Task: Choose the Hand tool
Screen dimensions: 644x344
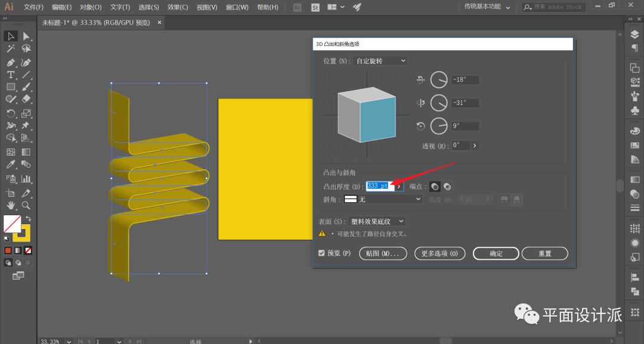Action: 11,205
